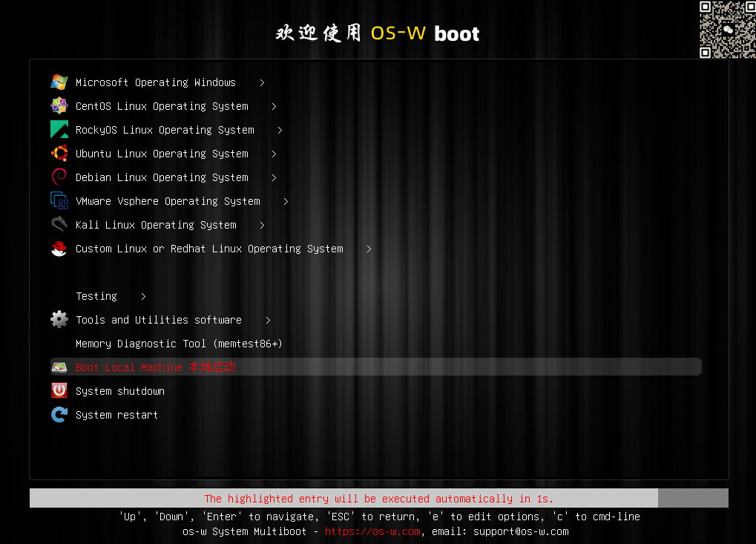Open the Testing menu entry

[96, 296]
